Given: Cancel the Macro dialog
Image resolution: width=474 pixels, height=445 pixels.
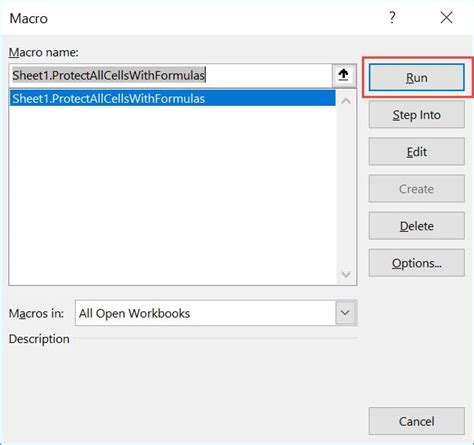Looking at the screenshot, I should pos(417,421).
